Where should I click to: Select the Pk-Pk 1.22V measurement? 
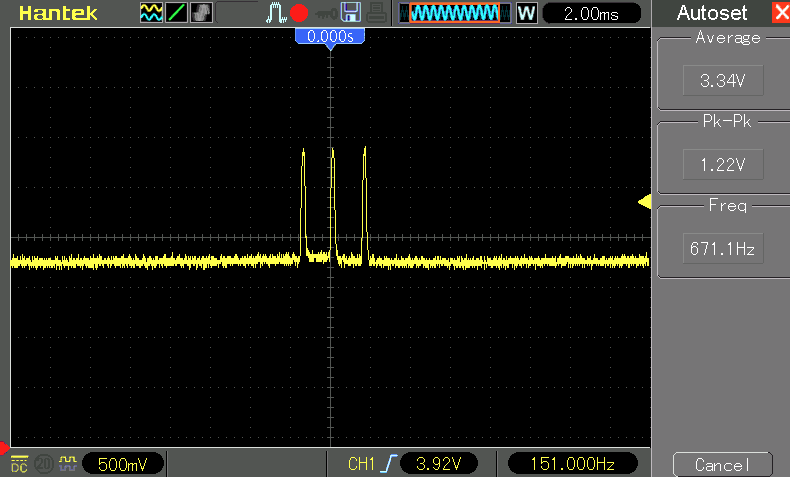[720, 163]
